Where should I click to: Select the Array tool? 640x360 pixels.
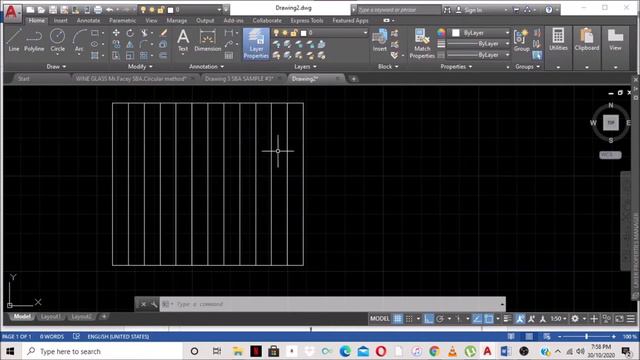[x=144, y=56]
